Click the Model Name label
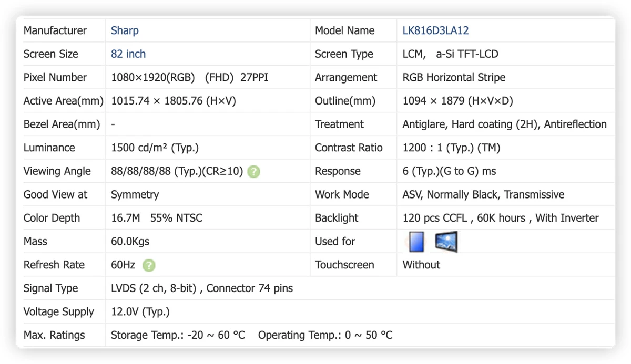 [x=344, y=30]
